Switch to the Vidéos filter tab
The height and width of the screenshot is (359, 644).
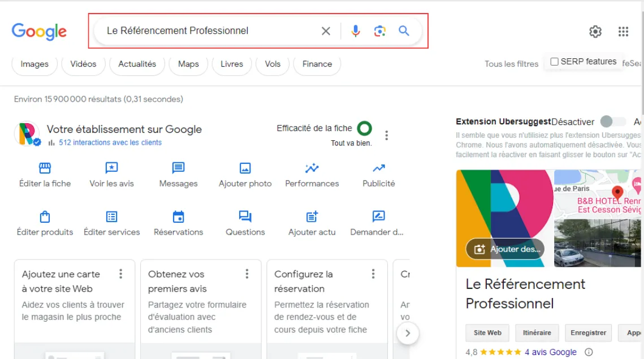(83, 64)
